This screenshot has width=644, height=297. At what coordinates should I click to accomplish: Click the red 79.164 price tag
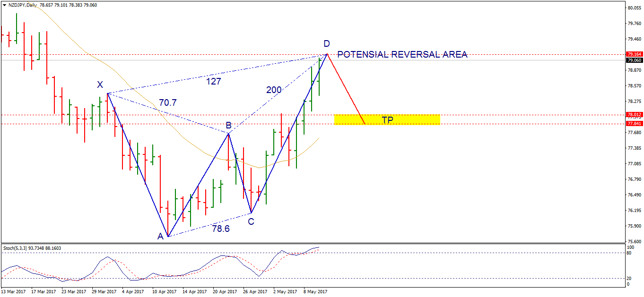[x=634, y=54]
